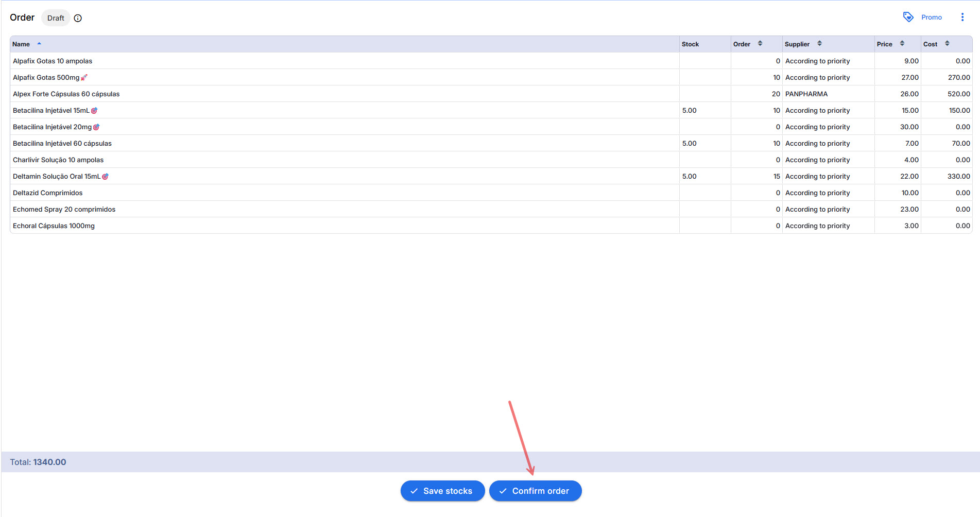Click the promo icon on Alpafix Gotas 500mg
This screenshot has width=980, height=517.
click(x=84, y=78)
